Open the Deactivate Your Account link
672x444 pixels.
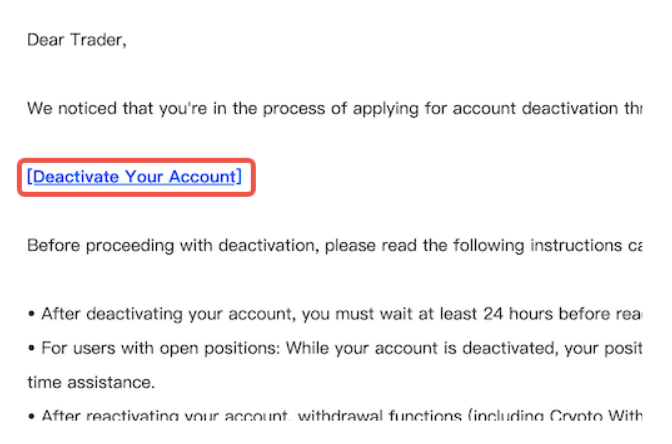pos(134,177)
